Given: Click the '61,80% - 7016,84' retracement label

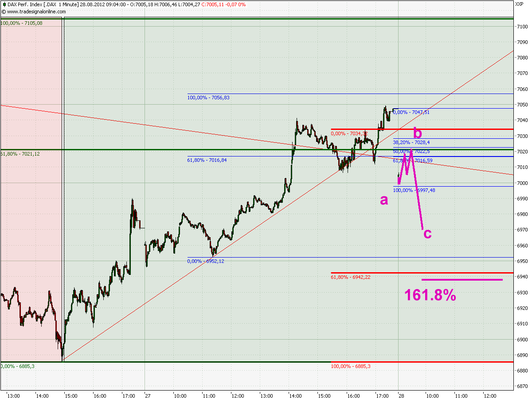Looking at the screenshot, I should tap(206, 160).
